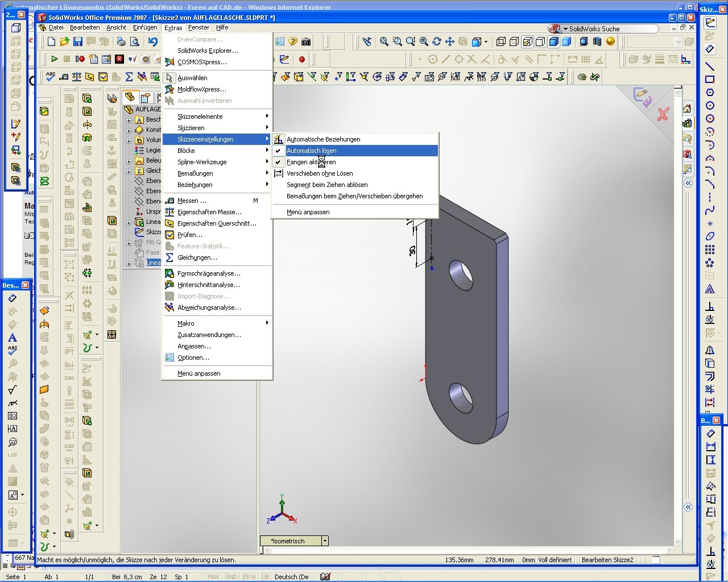Click the Exit Sketch icon at the top of the right toolbar
The image size is (728, 582).
tap(710, 23)
